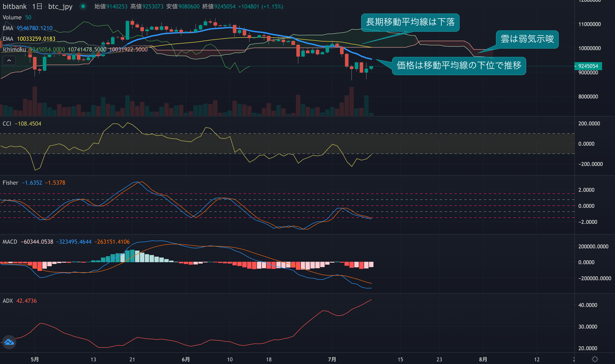
Task: Select the CCI indicator label
Action: (7, 124)
